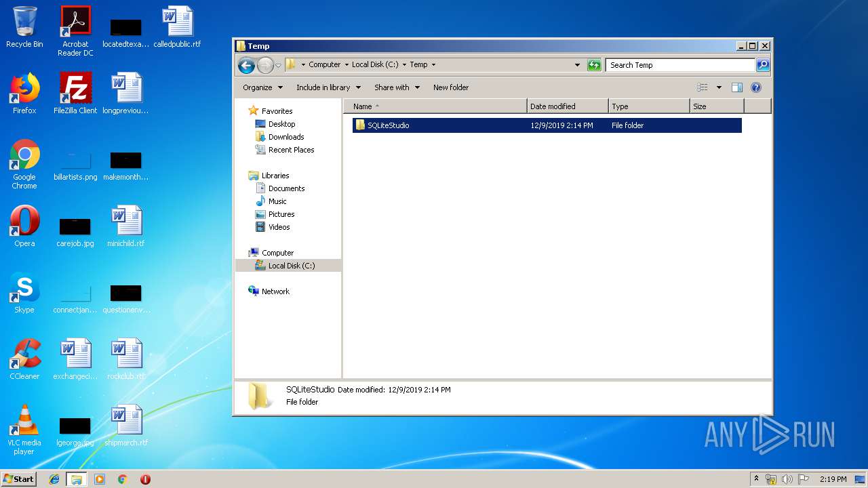868x488 pixels.
Task: Select Local Disk (C:) in navigation pane
Action: coord(288,266)
